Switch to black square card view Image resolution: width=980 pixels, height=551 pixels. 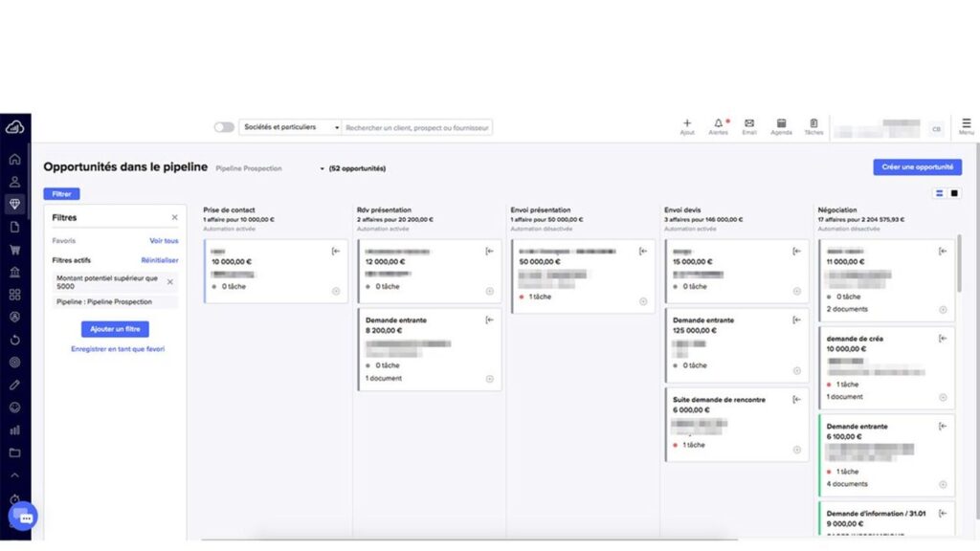click(954, 193)
